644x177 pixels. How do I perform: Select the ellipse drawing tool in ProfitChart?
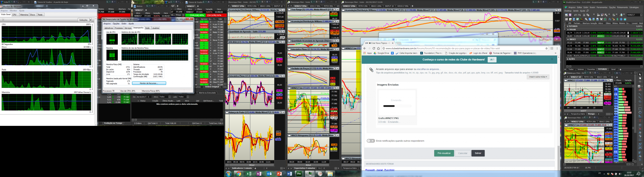640,113
